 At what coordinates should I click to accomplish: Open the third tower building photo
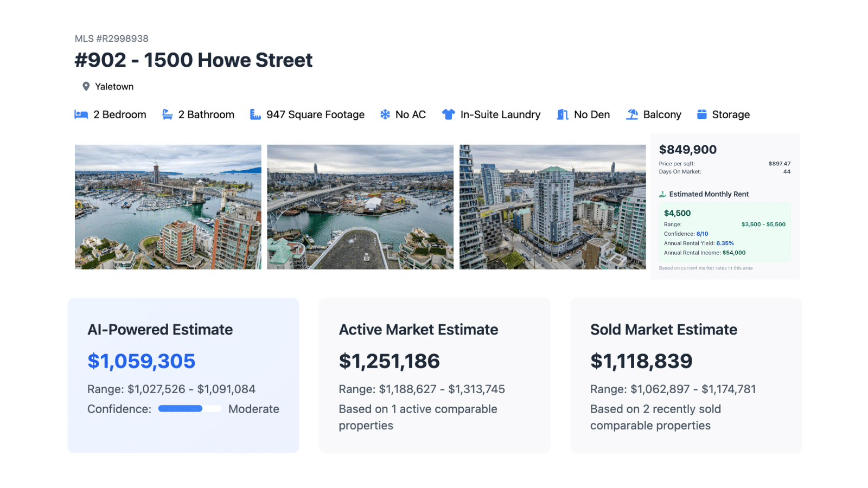click(552, 207)
